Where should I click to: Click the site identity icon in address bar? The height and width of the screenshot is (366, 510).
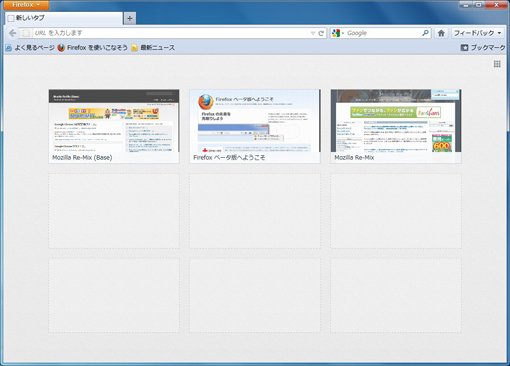point(26,33)
